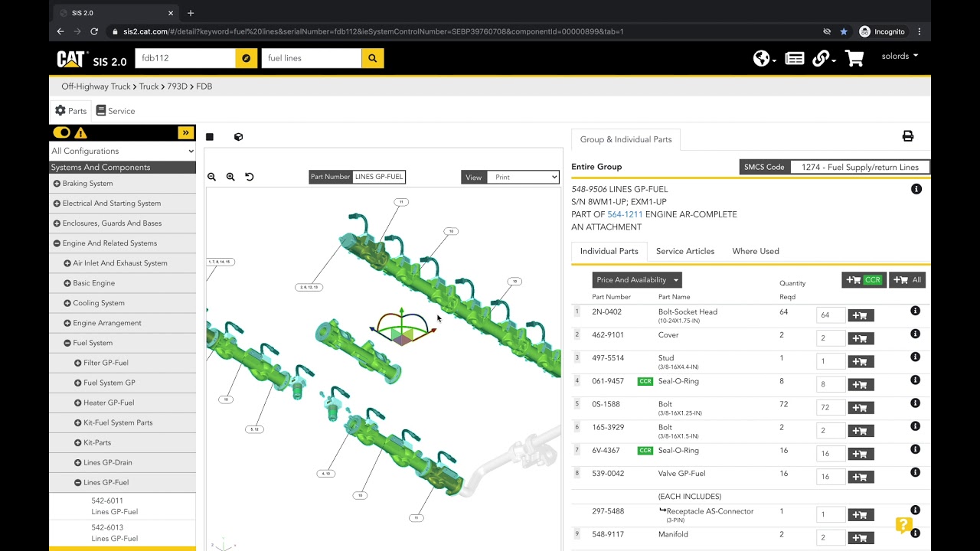The width and height of the screenshot is (980, 551).
Task: Click the magnifier search button next to fuel lines
Action: [x=372, y=58]
